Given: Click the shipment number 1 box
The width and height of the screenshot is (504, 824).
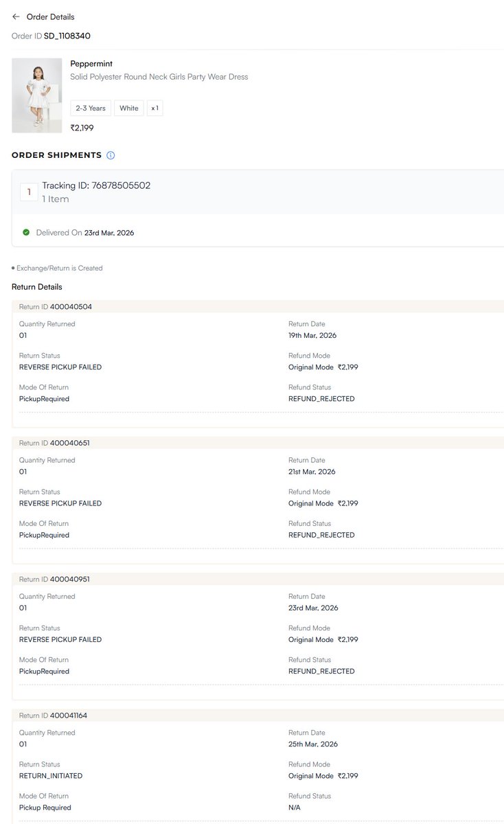Looking at the screenshot, I should [x=29, y=192].
